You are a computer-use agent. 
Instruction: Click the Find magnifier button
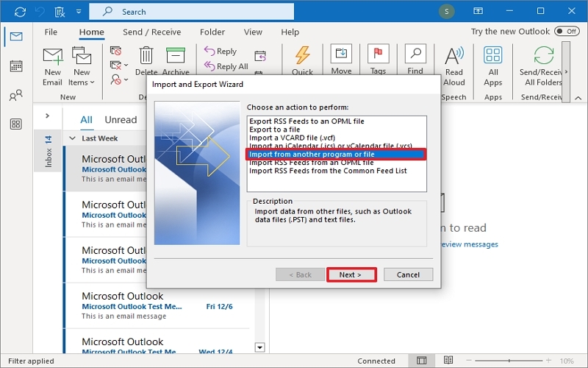click(415, 60)
